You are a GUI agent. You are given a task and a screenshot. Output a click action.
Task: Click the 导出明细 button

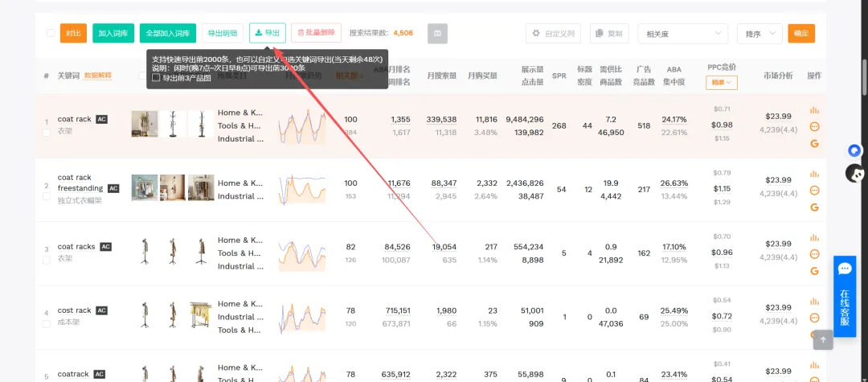coord(222,33)
